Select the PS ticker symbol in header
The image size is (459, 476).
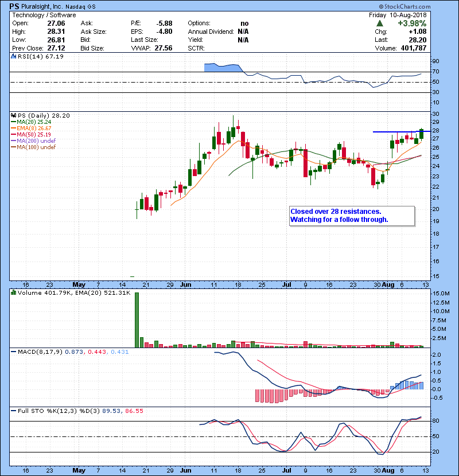(14, 6)
